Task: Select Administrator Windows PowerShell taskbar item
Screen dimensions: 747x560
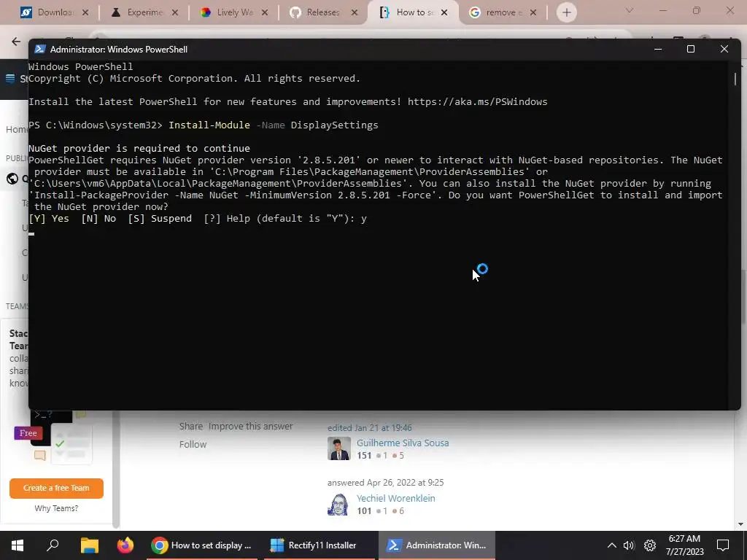Action: coord(437,545)
